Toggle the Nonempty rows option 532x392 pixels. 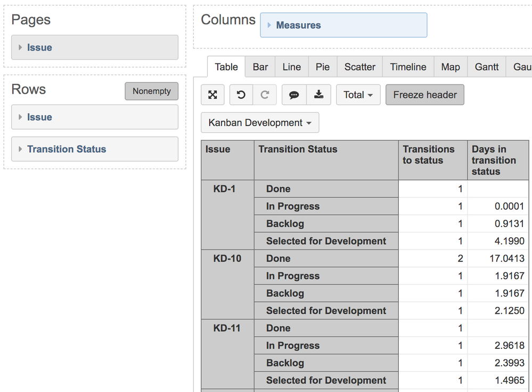pyautogui.click(x=151, y=91)
